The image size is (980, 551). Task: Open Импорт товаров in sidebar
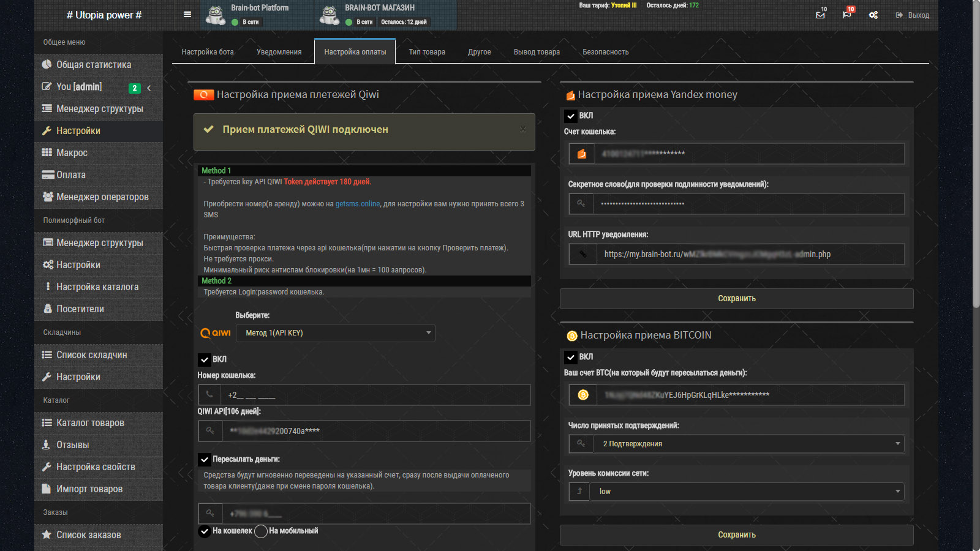[x=99, y=489]
